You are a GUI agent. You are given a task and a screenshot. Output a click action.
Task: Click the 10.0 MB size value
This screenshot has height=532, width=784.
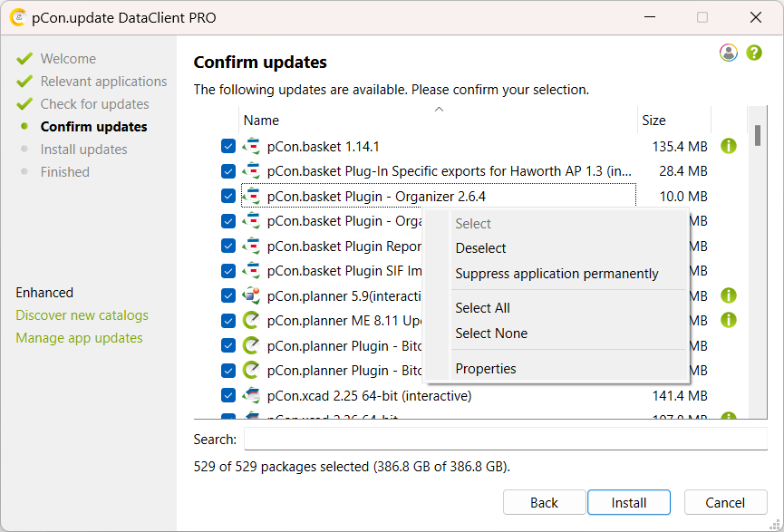[683, 196]
